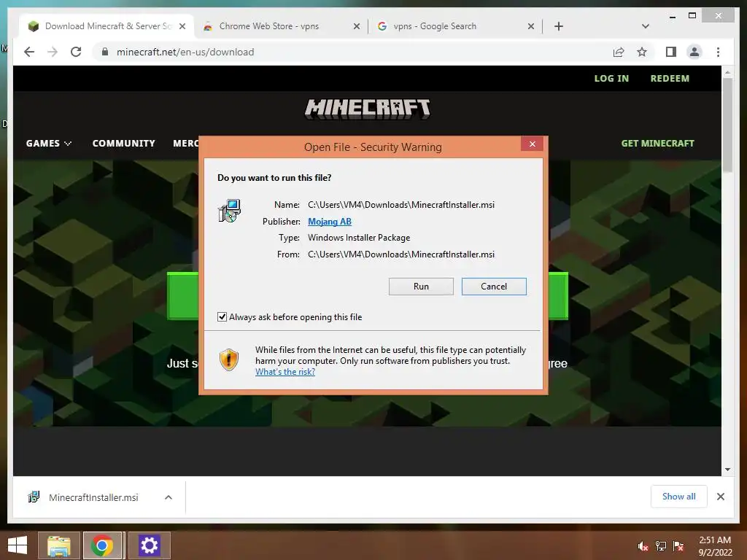
Task: Go back using Chrome's back arrow
Action: [29, 52]
